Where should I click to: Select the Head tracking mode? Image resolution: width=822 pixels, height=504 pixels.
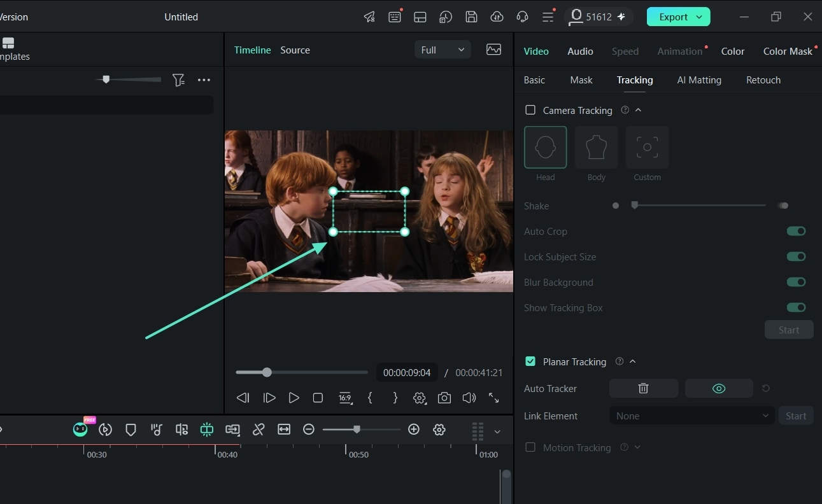[x=545, y=147]
